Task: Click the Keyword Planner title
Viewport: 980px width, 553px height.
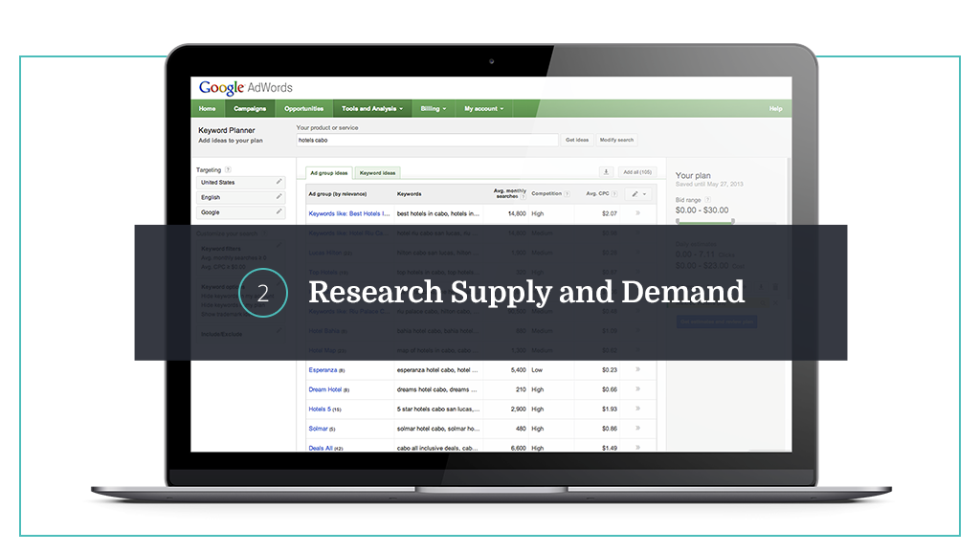Action: coord(226,130)
